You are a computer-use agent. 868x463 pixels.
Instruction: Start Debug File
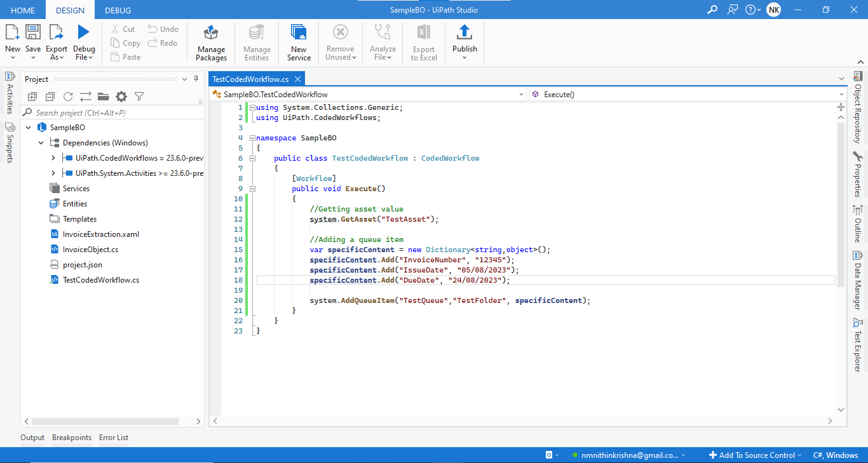pyautogui.click(x=84, y=42)
